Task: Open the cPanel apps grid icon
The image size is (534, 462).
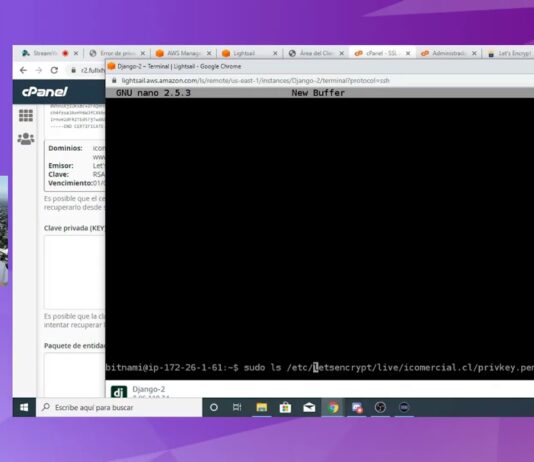Action: coord(26,115)
